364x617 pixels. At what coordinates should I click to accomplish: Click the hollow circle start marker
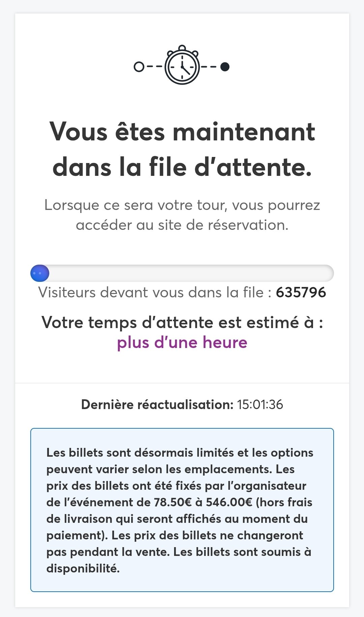(139, 67)
